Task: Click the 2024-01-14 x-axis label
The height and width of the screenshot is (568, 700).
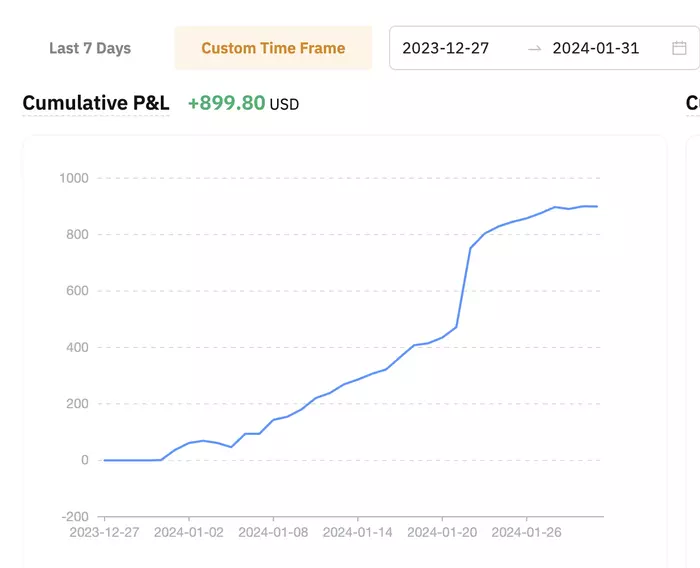Action: click(x=357, y=532)
